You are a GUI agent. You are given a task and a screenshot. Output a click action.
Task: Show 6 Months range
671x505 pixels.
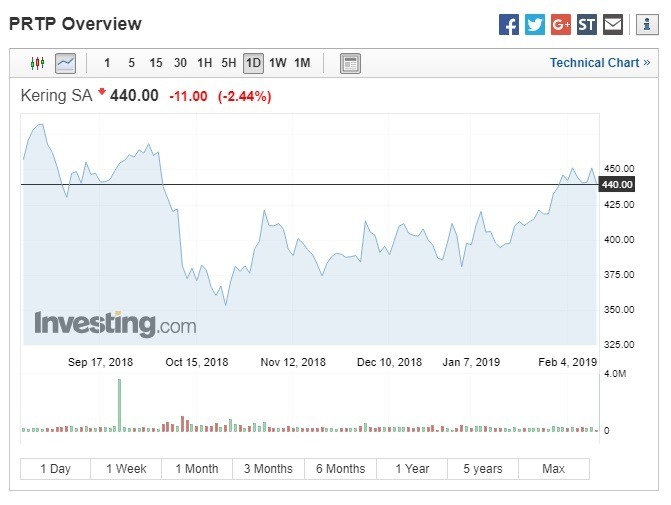tap(341, 469)
